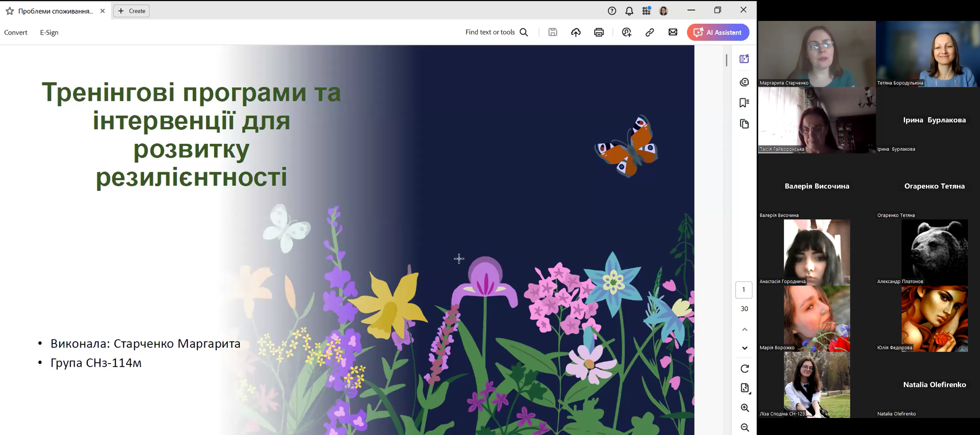Click the send by email envelope icon
Viewport: 980px width, 435px height.
pyautogui.click(x=673, y=32)
